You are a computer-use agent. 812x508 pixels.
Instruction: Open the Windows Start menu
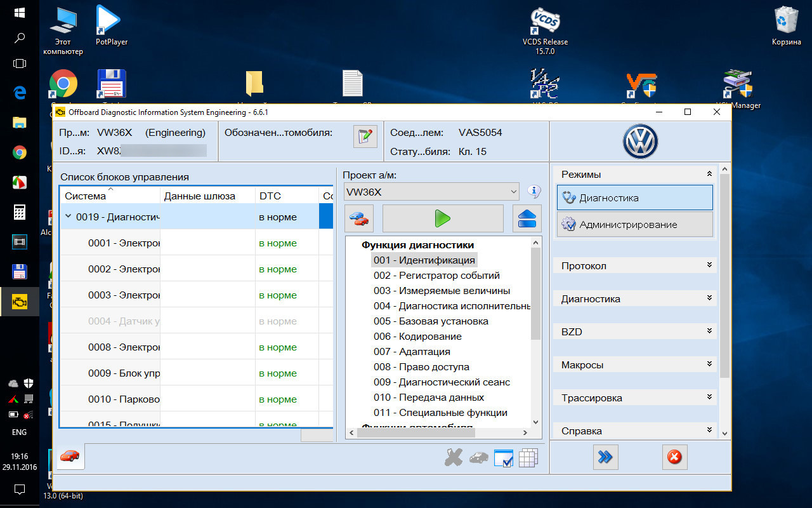point(19,13)
